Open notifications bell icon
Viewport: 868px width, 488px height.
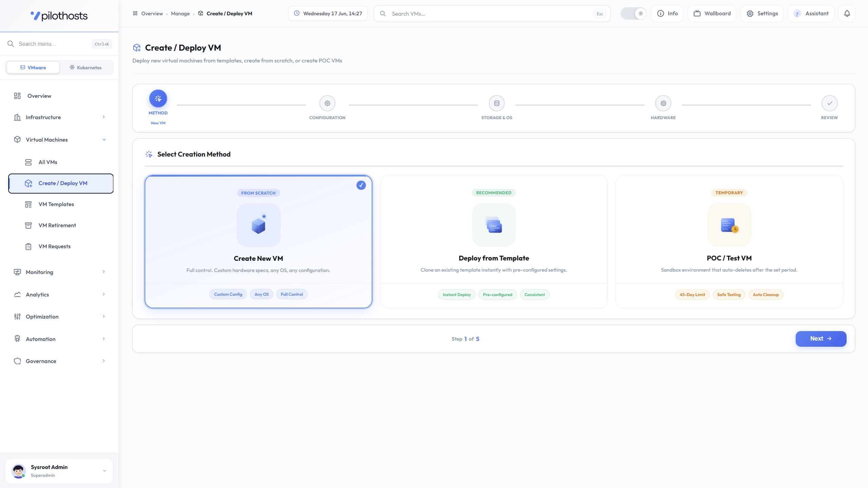847,14
